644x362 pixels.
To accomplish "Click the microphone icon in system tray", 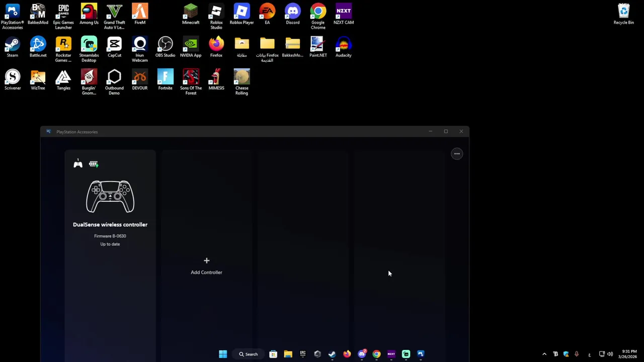I will click(x=577, y=354).
